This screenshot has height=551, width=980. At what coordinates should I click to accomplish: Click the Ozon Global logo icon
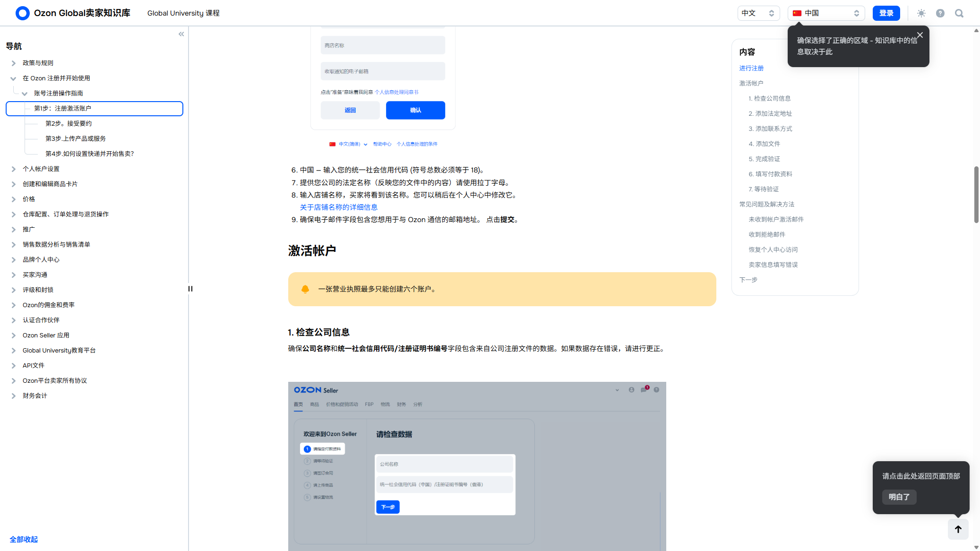(x=22, y=13)
